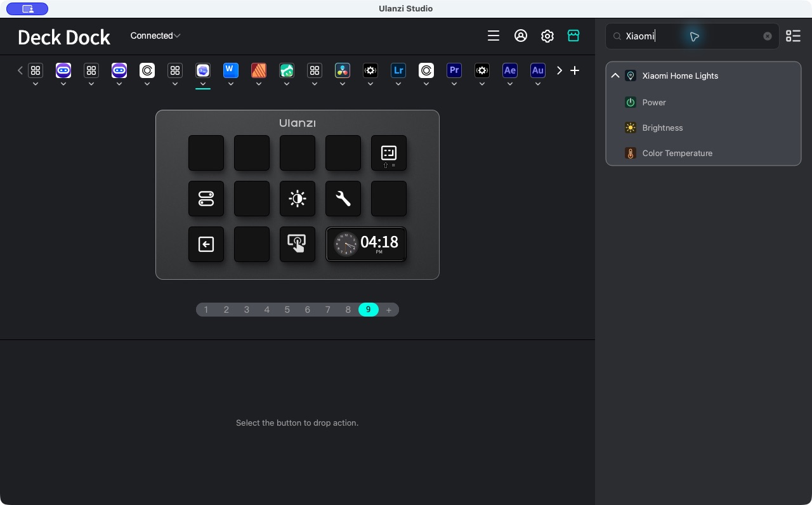Expand the dropdown under the Lr profile
The height and width of the screenshot is (505, 812).
pyautogui.click(x=398, y=84)
